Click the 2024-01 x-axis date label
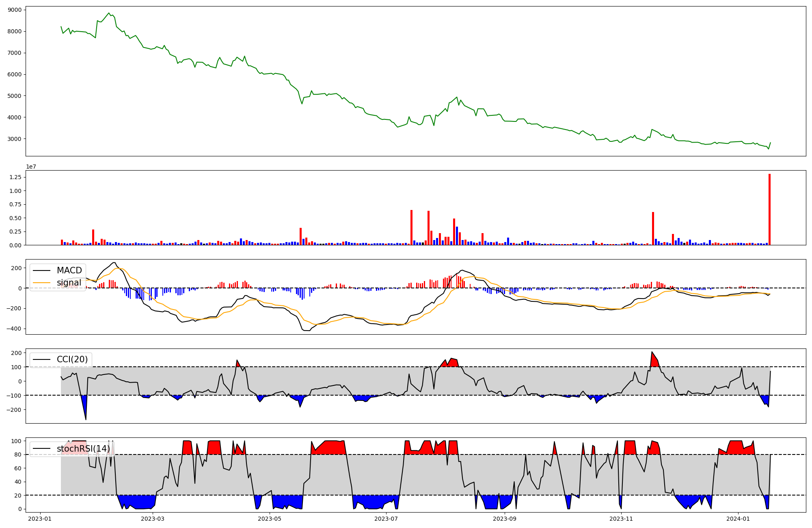 (x=738, y=518)
